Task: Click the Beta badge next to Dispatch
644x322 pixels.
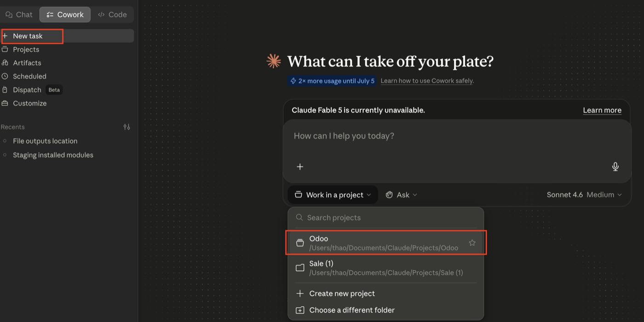Action: tap(54, 90)
